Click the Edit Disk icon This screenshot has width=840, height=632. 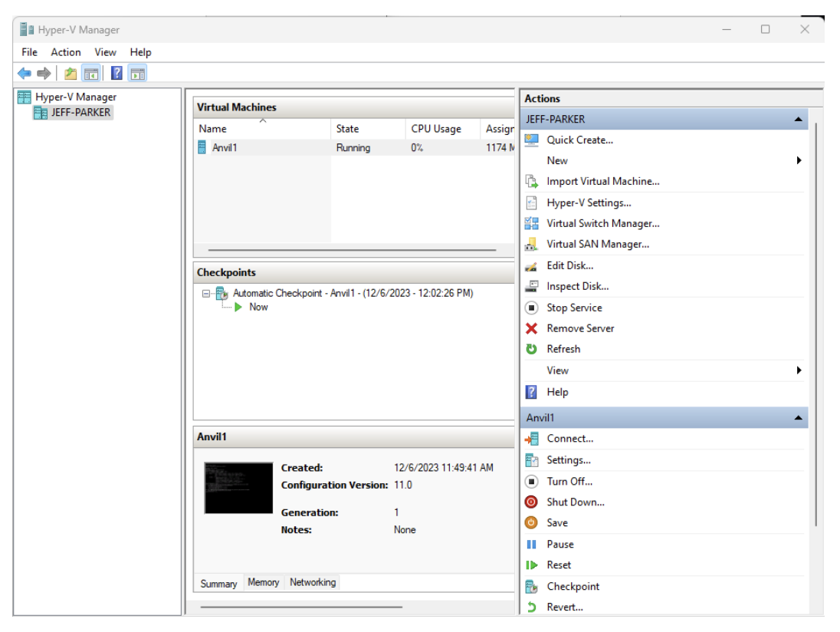[x=531, y=266]
